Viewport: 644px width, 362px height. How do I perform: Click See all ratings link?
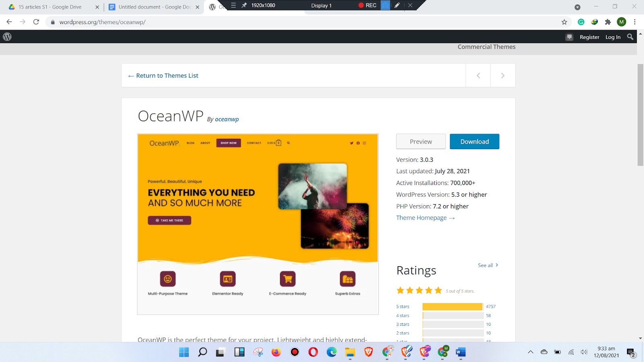(488, 265)
